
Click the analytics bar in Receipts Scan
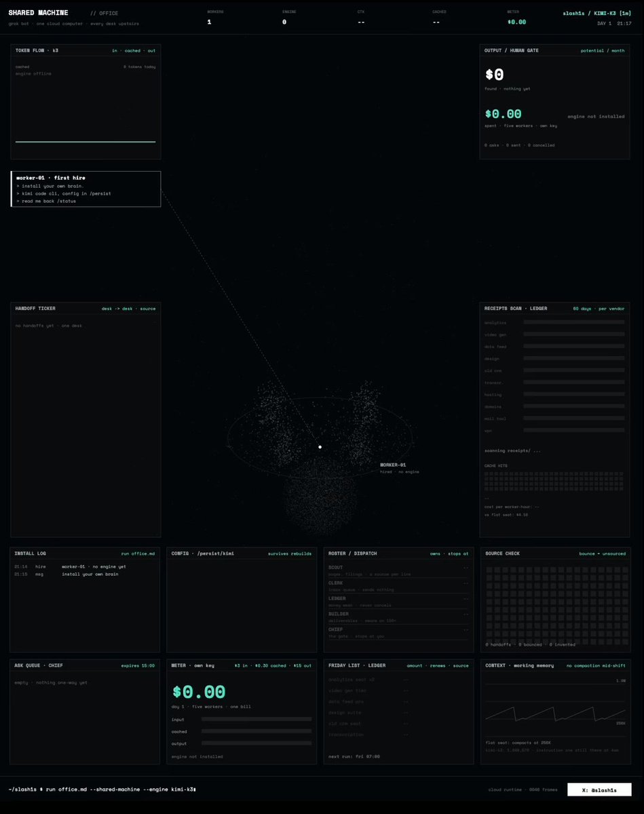[x=574, y=322]
